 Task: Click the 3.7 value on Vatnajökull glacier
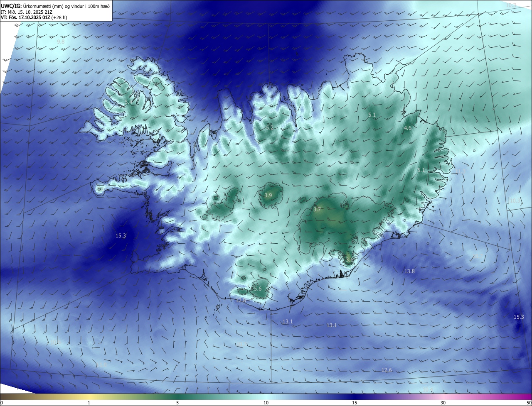point(317,210)
